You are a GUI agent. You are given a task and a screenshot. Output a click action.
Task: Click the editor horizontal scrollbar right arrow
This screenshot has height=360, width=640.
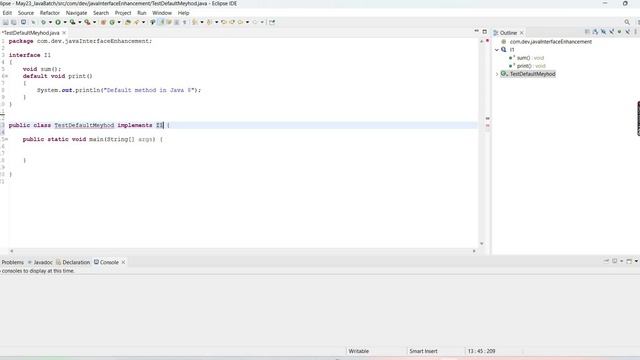474,251
